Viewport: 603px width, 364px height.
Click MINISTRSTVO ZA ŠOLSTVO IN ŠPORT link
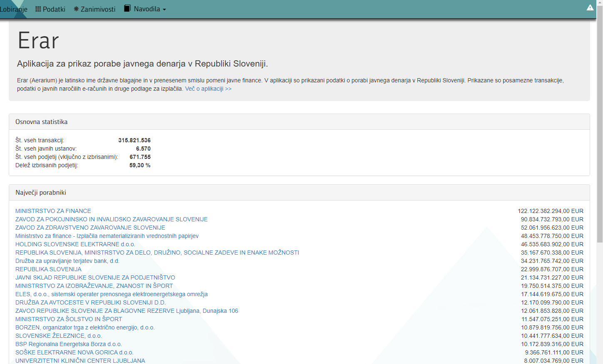coord(69,319)
